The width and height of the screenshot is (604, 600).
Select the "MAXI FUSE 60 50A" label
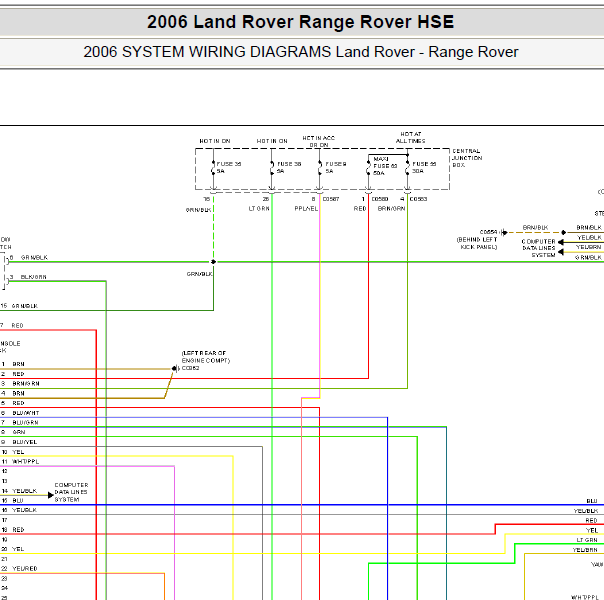click(x=385, y=166)
